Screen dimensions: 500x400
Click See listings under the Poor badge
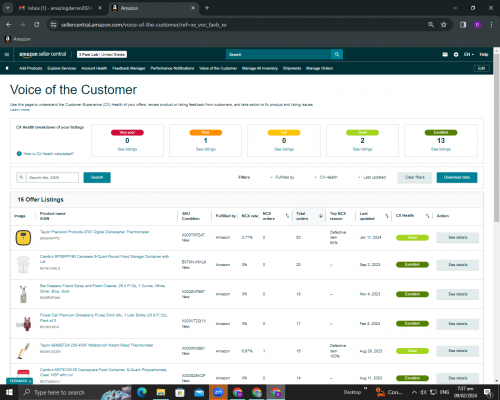206,149
